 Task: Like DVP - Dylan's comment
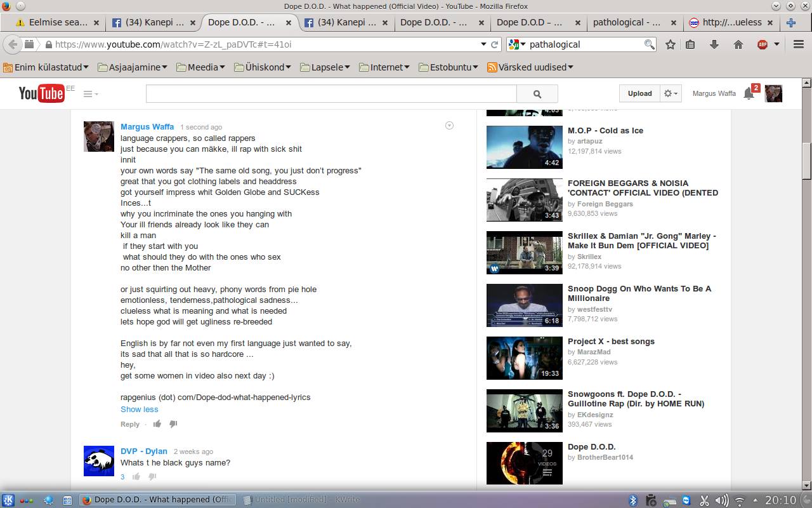pyautogui.click(x=136, y=476)
